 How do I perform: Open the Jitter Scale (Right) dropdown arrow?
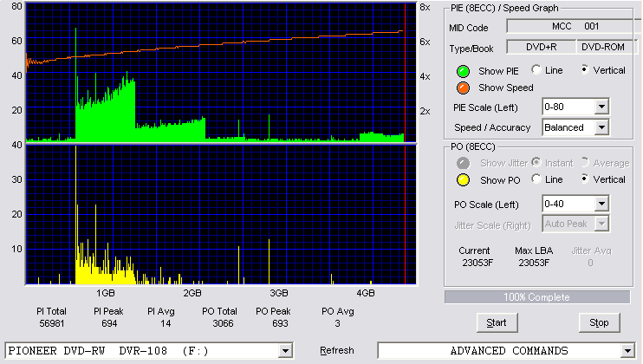(x=601, y=224)
